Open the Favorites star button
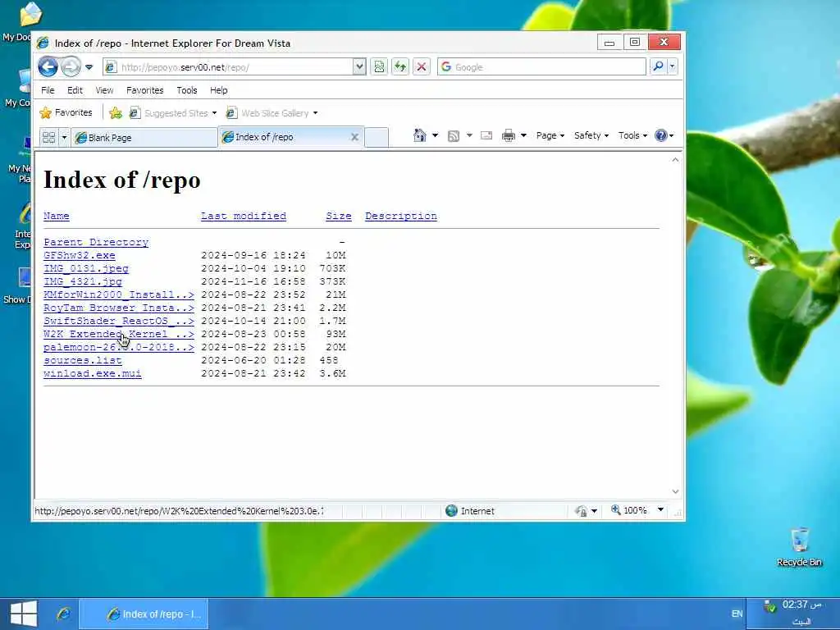 click(x=66, y=112)
